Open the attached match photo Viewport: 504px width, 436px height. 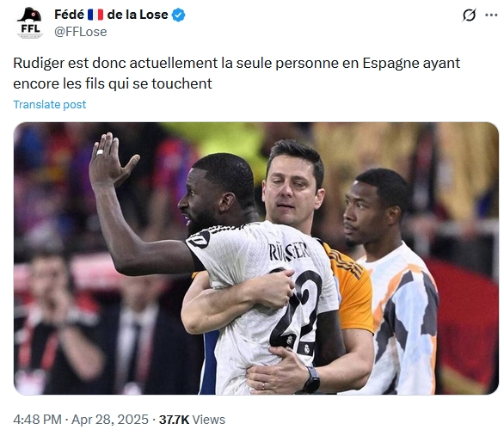pos(255,258)
